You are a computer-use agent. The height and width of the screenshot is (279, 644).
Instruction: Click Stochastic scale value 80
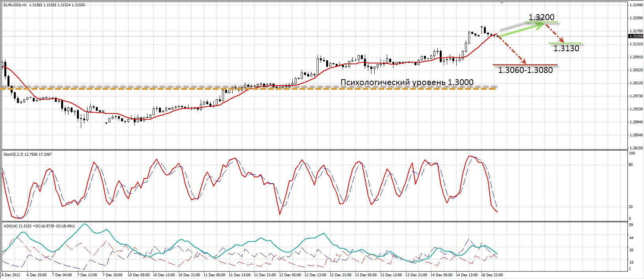tap(631, 165)
